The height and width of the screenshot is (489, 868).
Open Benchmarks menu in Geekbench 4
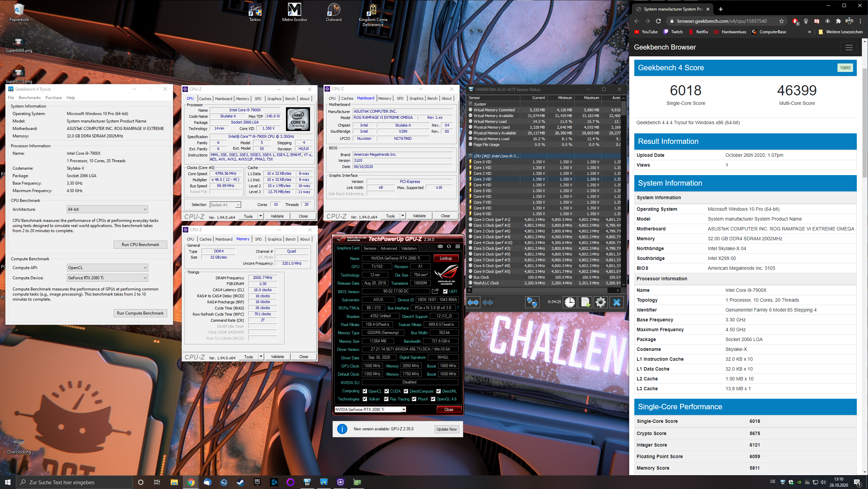pyautogui.click(x=30, y=98)
